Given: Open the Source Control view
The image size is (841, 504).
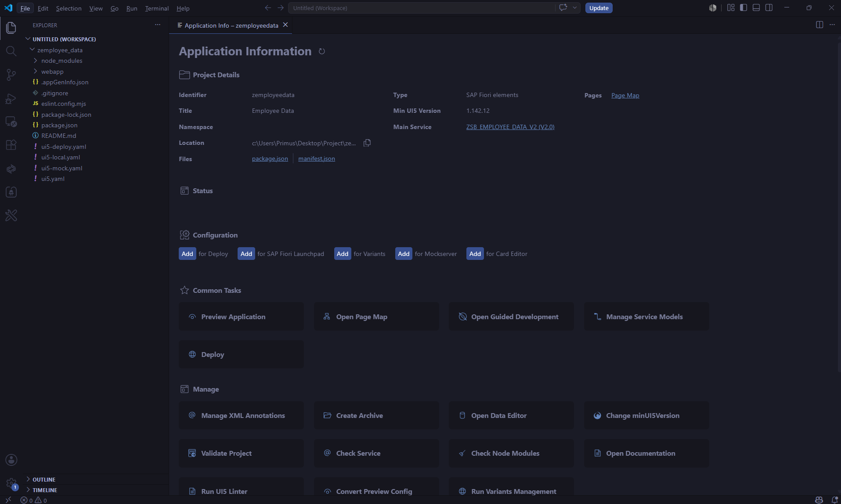Looking at the screenshot, I should [x=11, y=75].
